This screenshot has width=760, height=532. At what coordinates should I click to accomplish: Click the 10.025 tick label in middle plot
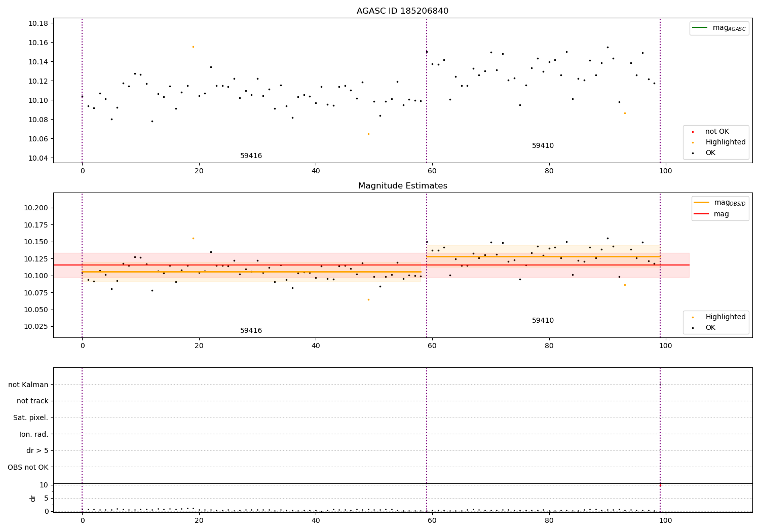(x=36, y=327)
